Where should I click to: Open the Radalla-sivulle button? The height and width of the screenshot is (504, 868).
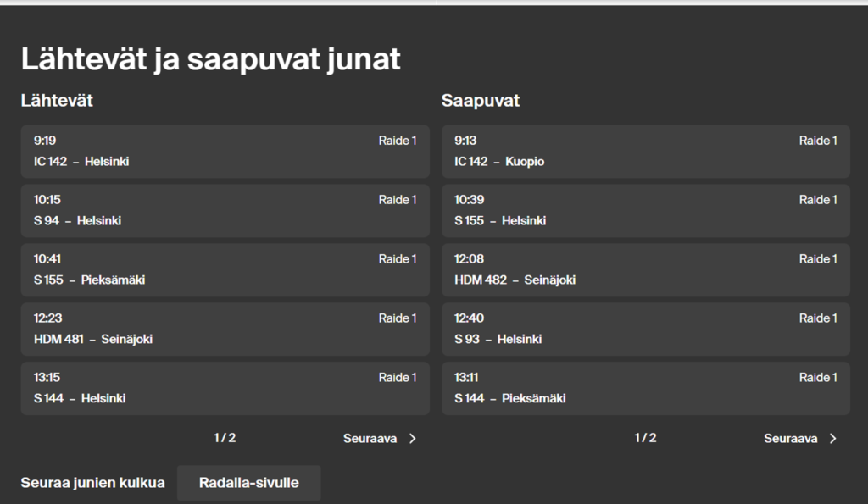[248, 483]
